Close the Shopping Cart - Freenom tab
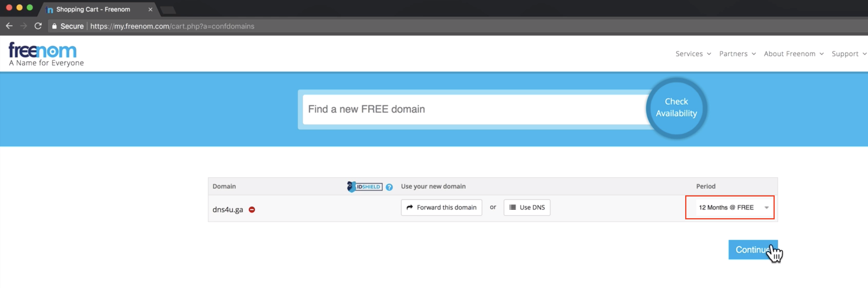The height and width of the screenshot is (288, 868). click(150, 9)
